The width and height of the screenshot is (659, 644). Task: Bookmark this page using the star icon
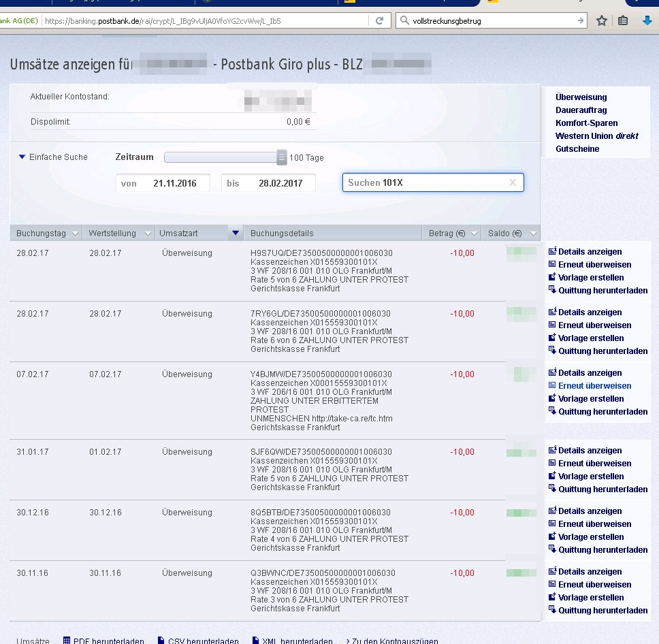coord(602,21)
